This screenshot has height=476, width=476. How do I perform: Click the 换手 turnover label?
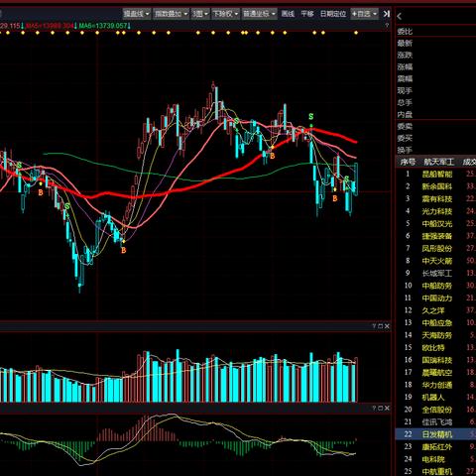tap(405, 151)
